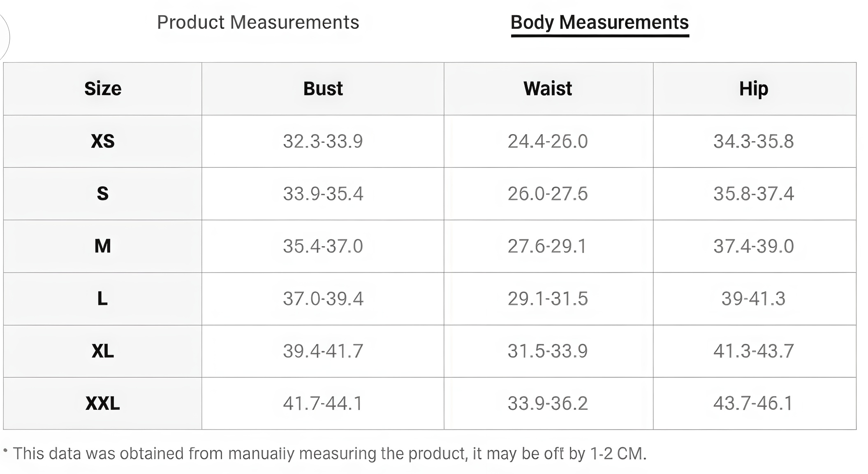Select the Body Measurements tab

[599, 22]
